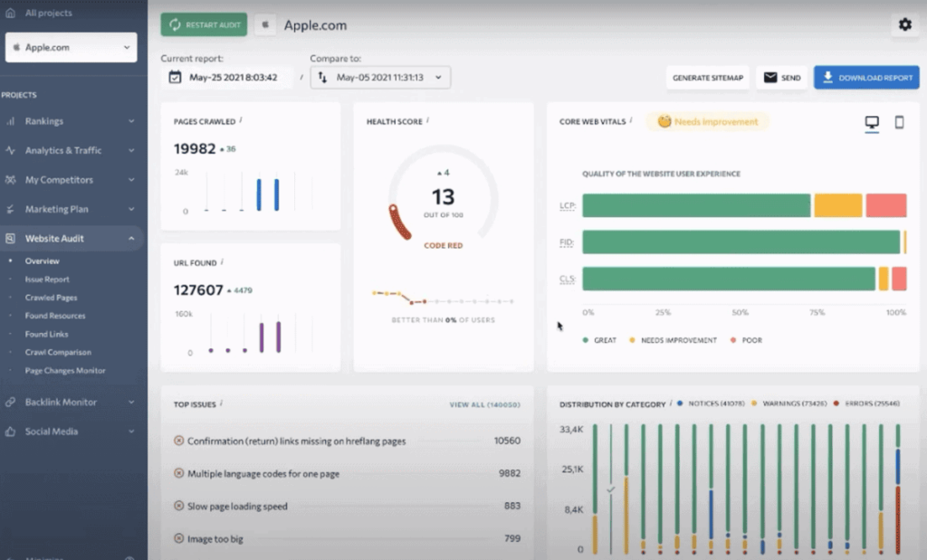Switch Core Web Vitals to mobile view
This screenshot has height=560, width=927.
[899, 122]
